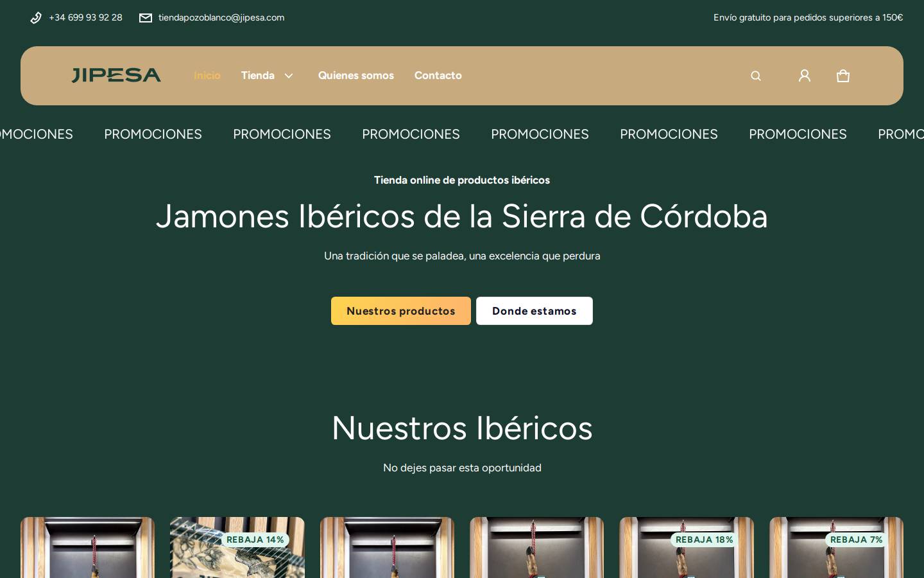Click the free shipping notice text
This screenshot has width=924, height=578.
tap(809, 17)
